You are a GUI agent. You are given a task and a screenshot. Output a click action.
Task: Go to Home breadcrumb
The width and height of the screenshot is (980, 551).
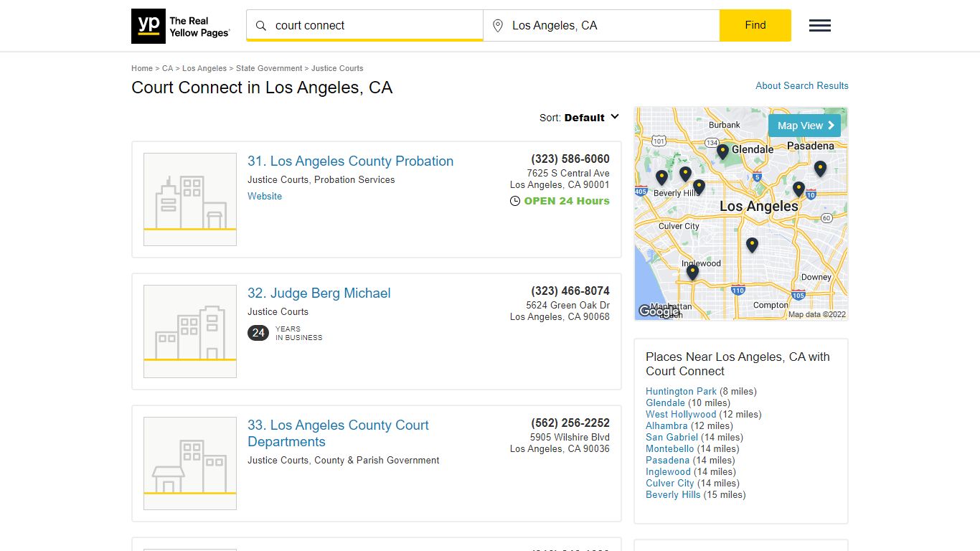click(142, 68)
